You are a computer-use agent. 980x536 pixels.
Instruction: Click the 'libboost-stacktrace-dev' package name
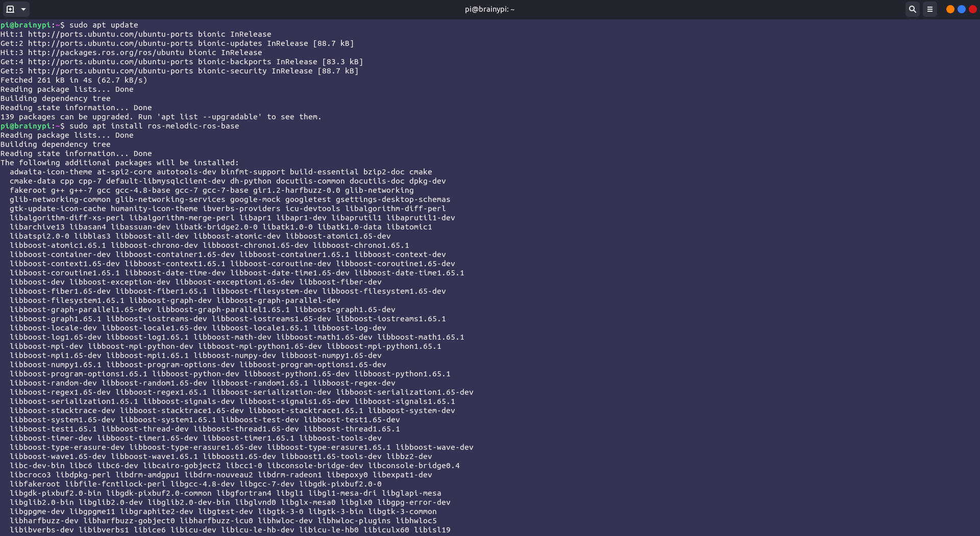pos(62,411)
